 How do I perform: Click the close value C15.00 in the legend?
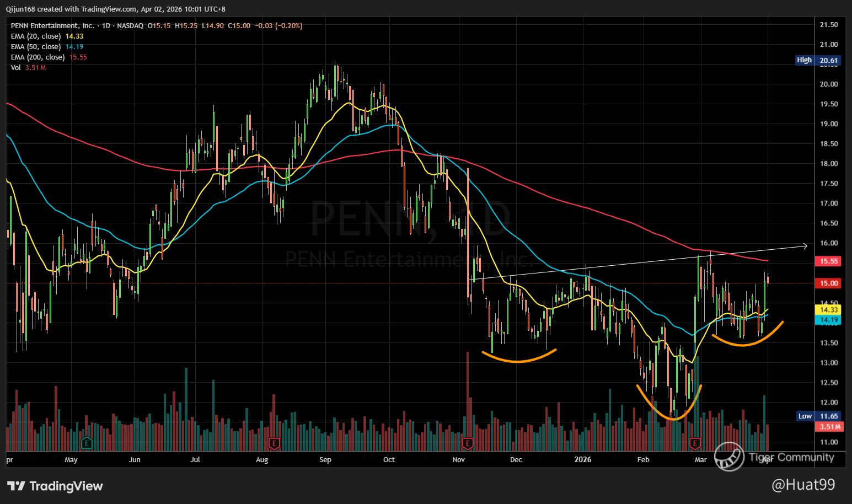tap(239, 26)
